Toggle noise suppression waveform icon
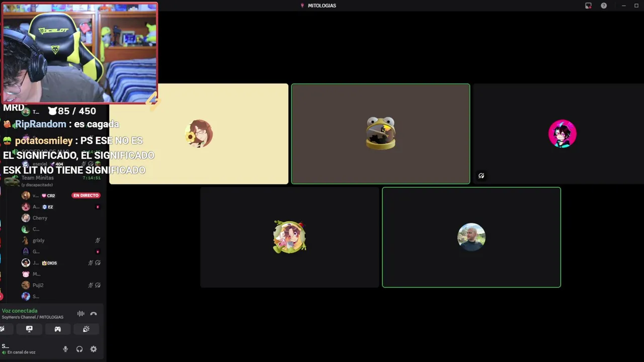Screen dimensions: 644x362 click(x=80, y=314)
